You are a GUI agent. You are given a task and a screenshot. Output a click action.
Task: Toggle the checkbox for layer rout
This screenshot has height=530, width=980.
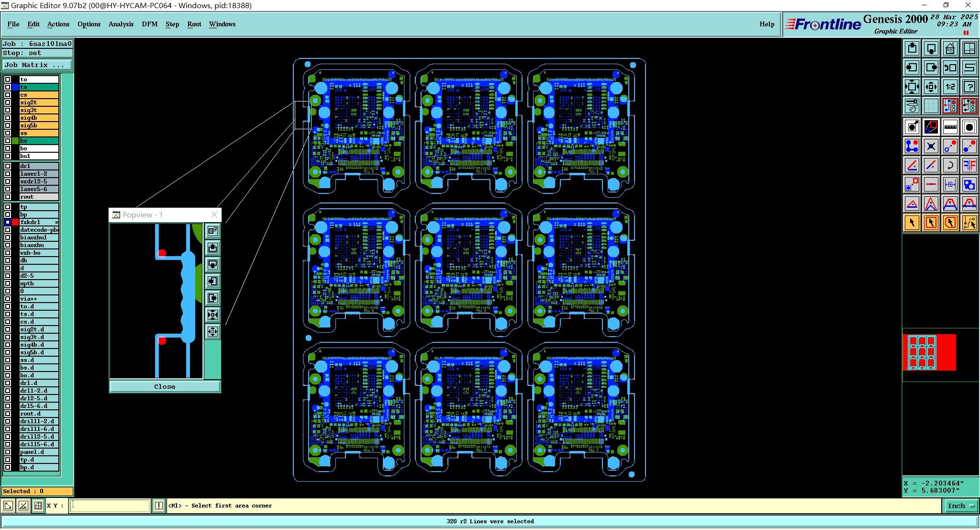tap(8, 197)
